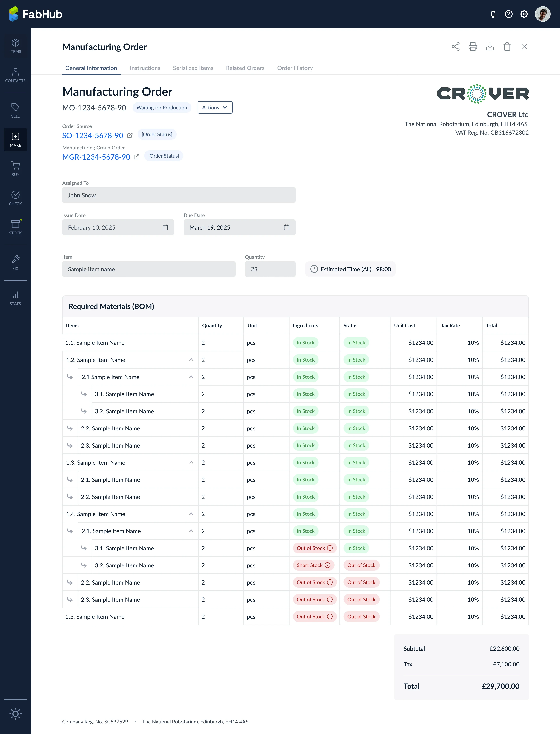Screen dimensions: 560x734
Task: Open notifications bell
Action: [x=493, y=14]
